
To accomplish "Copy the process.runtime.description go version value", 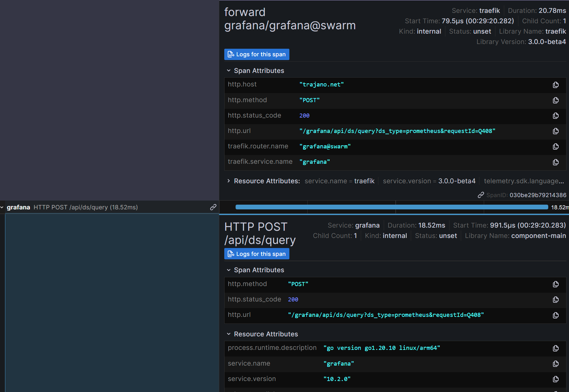I will [555, 348].
